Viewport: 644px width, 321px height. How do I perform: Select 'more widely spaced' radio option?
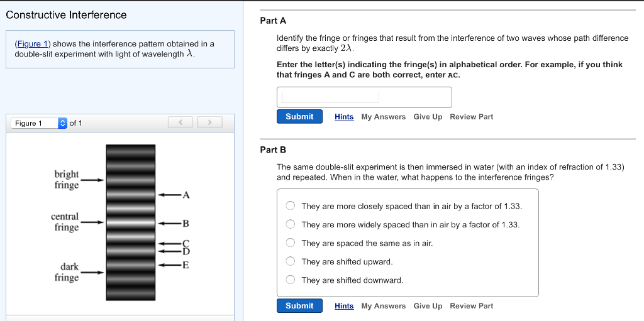tap(291, 224)
